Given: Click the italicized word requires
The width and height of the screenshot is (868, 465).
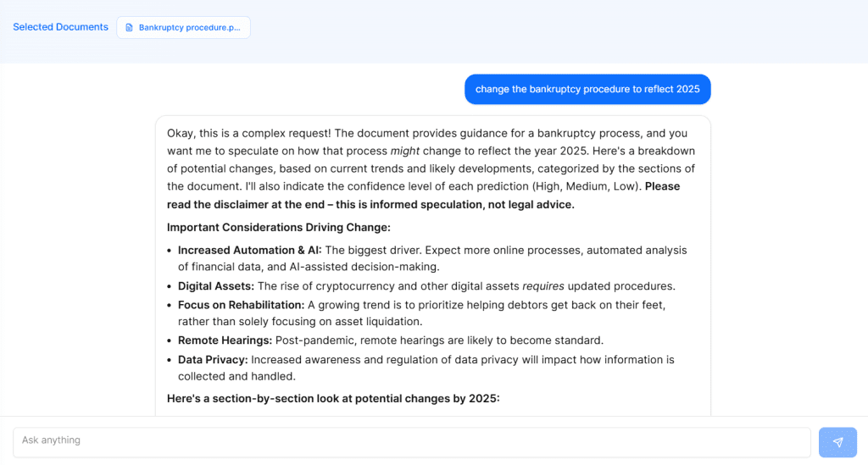Looking at the screenshot, I should coord(543,286).
